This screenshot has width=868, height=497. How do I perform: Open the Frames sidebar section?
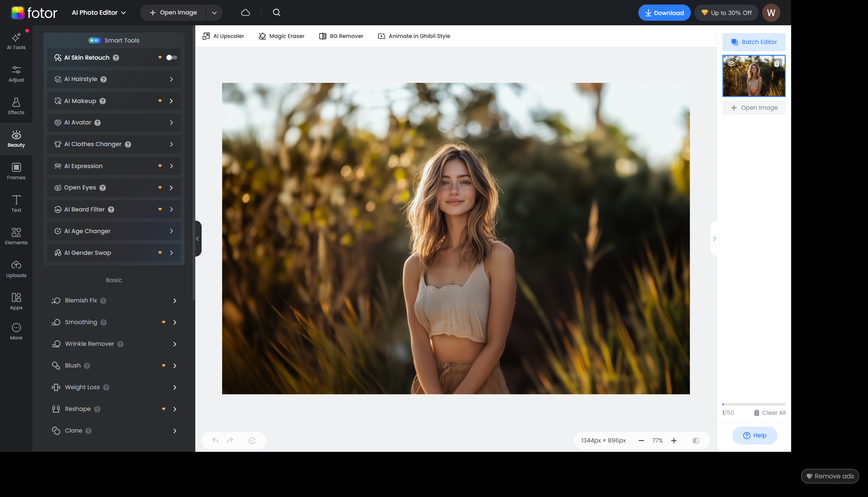tap(16, 171)
